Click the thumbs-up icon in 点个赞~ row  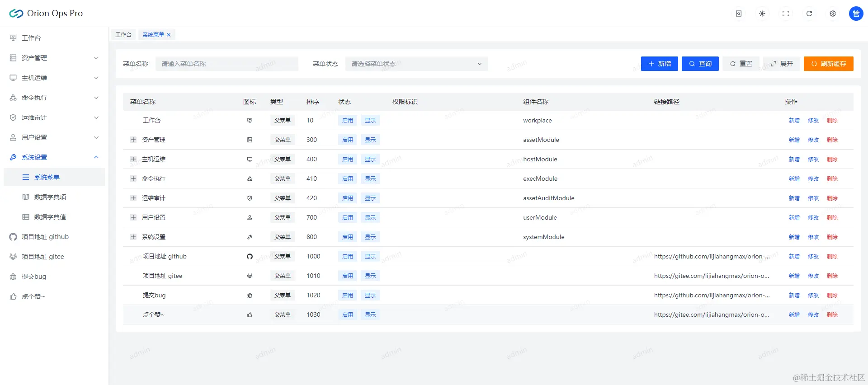pos(250,315)
